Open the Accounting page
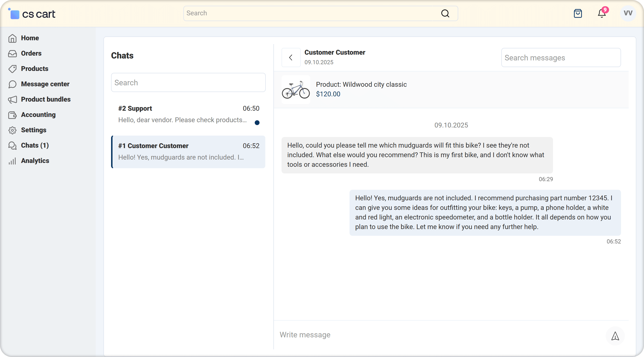The image size is (644, 357). pos(38,115)
